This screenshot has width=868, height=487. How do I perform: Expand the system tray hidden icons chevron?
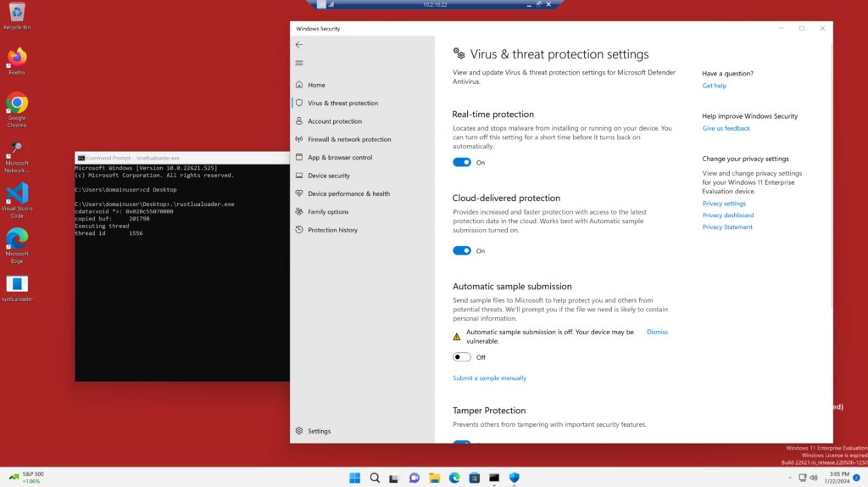[x=790, y=478]
